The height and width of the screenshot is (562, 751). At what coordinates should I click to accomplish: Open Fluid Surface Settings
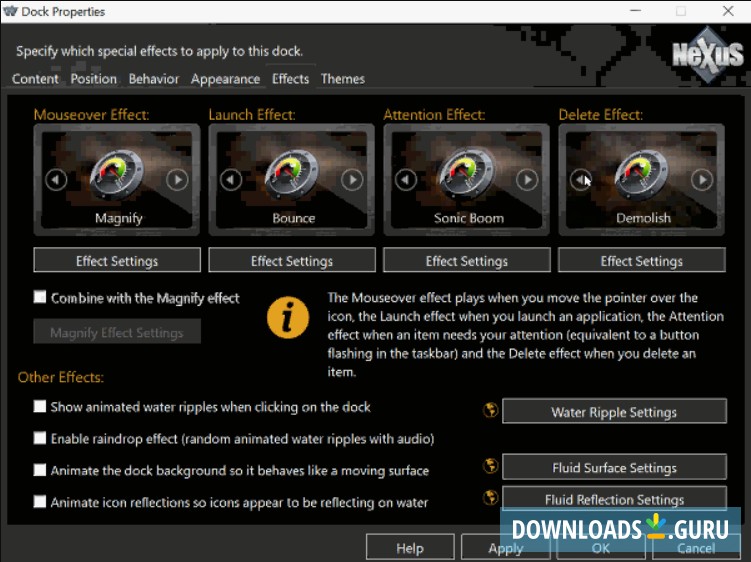click(x=614, y=467)
